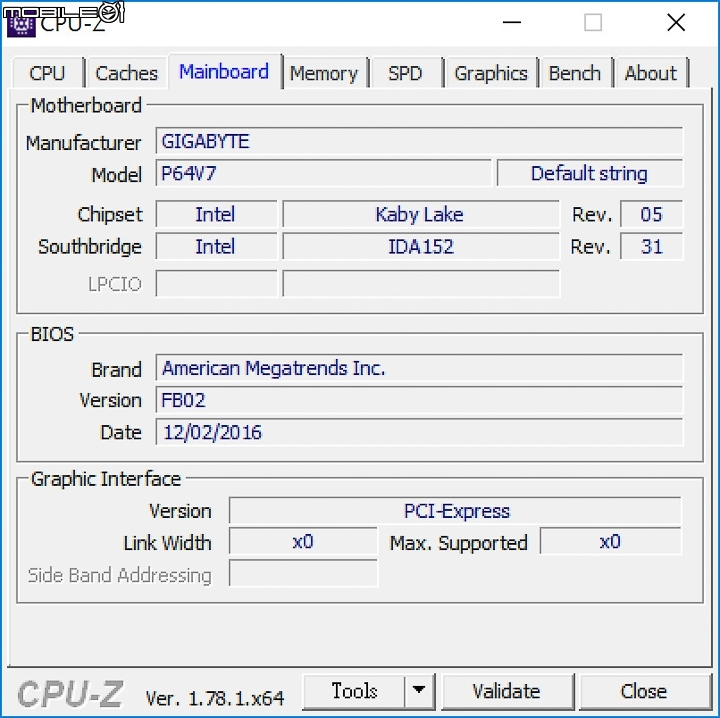
Task: Click the BIOS Date 12/02/2016 field
Action: click(x=419, y=432)
